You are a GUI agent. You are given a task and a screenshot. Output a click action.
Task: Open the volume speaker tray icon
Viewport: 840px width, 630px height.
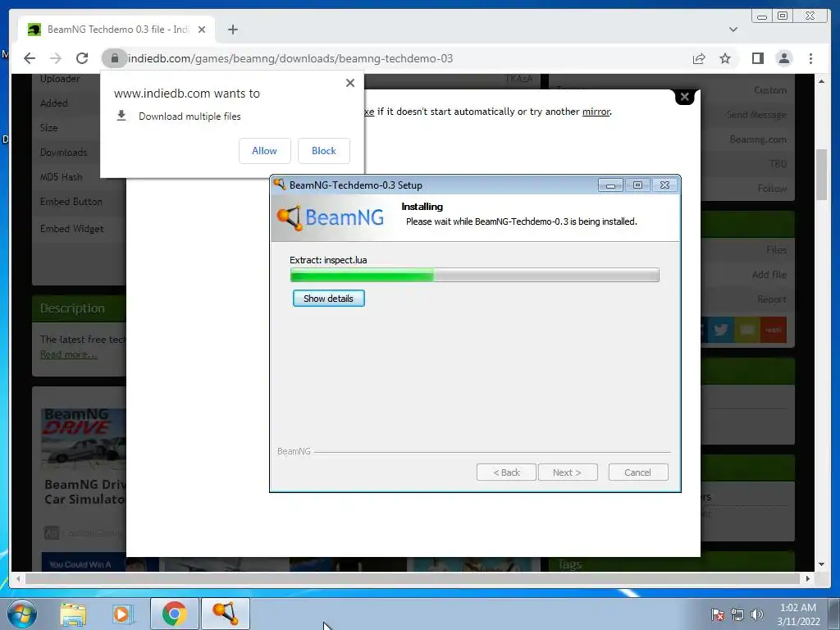point(757,614)
